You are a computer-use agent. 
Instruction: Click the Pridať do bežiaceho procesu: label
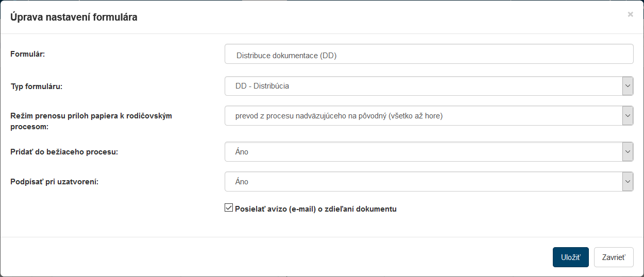point(64,152)
